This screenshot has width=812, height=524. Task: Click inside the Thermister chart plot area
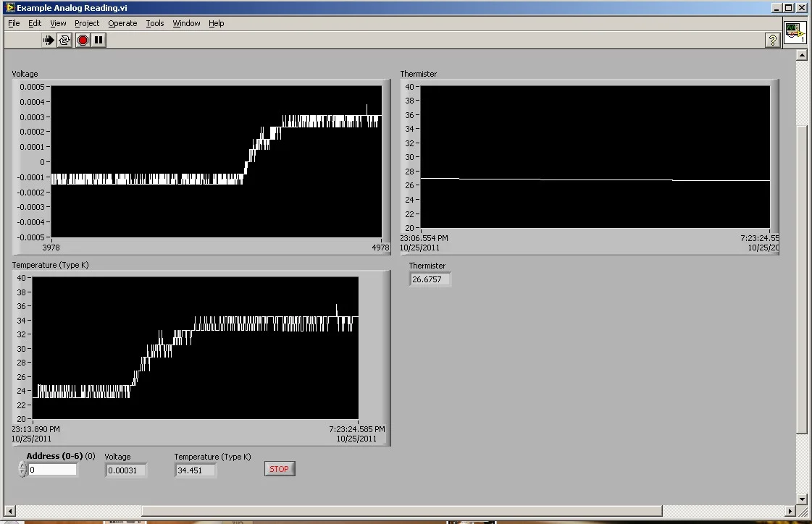(x=595, y=157)
